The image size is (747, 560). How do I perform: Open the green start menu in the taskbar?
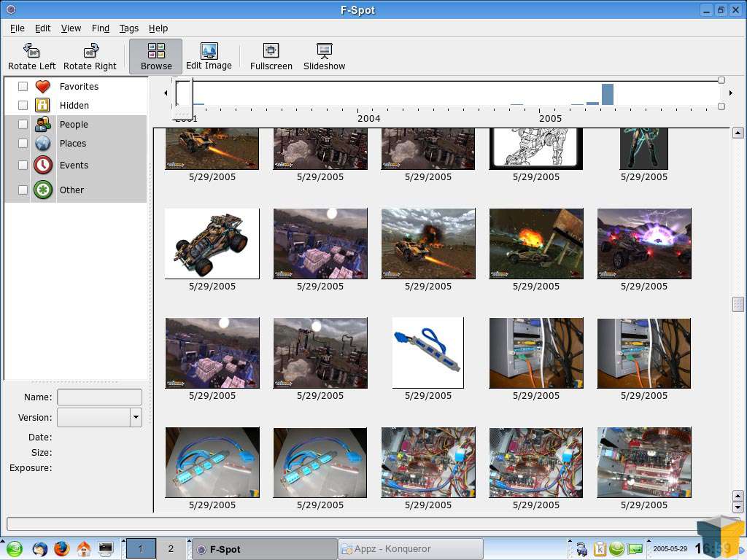click(14, 548)
